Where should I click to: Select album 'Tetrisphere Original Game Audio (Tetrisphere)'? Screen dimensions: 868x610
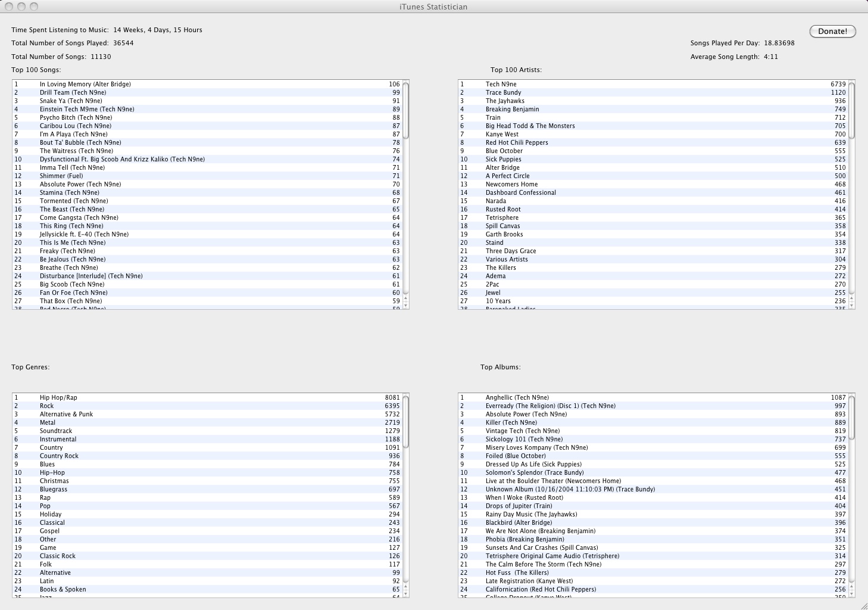653,556
